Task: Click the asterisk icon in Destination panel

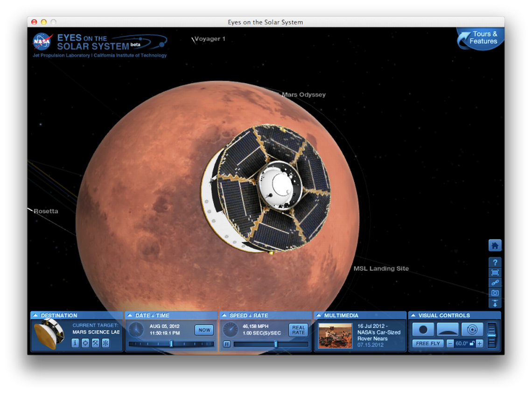Action: (x=106, y=343)
